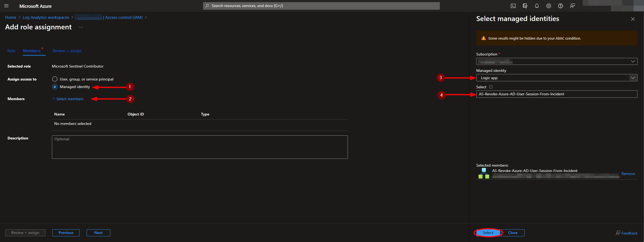Open the top bar feedback icon

(572, 6)
